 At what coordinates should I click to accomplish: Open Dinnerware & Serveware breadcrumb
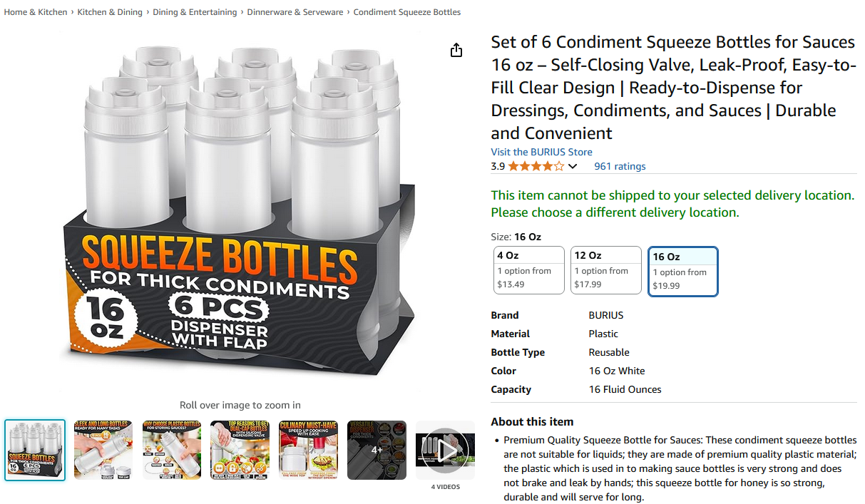[x=295, y=12]
